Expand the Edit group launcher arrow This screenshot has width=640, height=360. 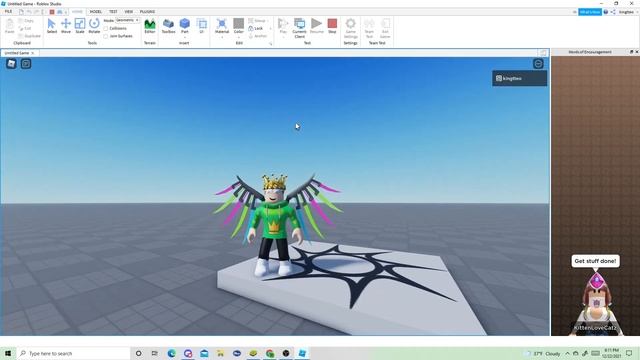270,43
